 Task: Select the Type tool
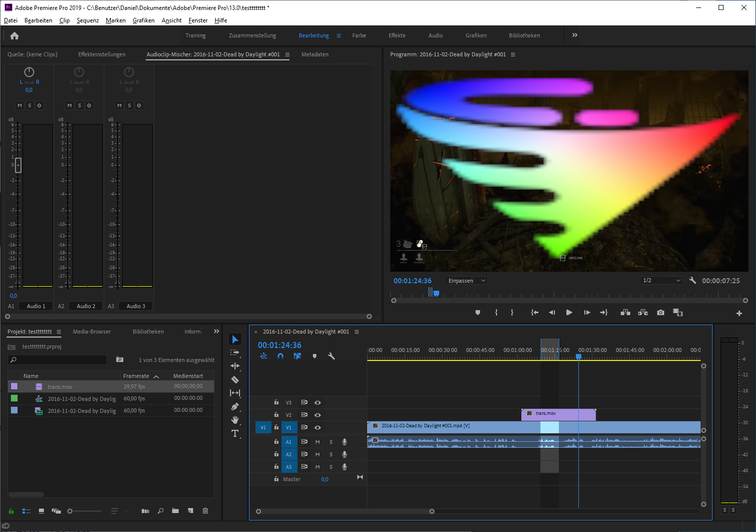click(235, 434)
